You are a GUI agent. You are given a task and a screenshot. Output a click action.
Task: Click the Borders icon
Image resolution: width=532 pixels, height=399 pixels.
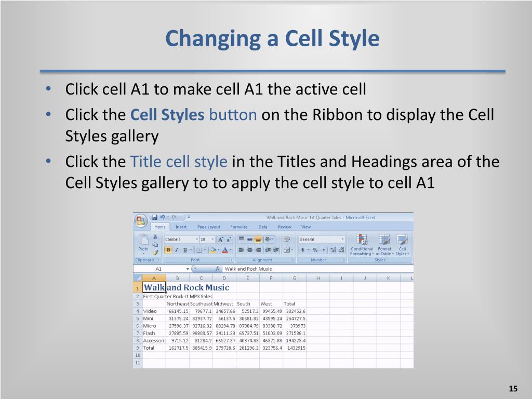tap(199, 250)
